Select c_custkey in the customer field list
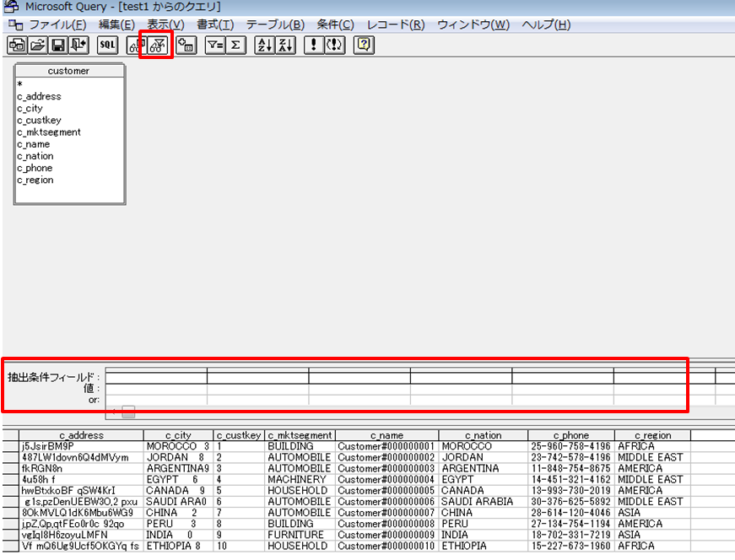This screenshot has width=735, height=560. pos(39,120)
